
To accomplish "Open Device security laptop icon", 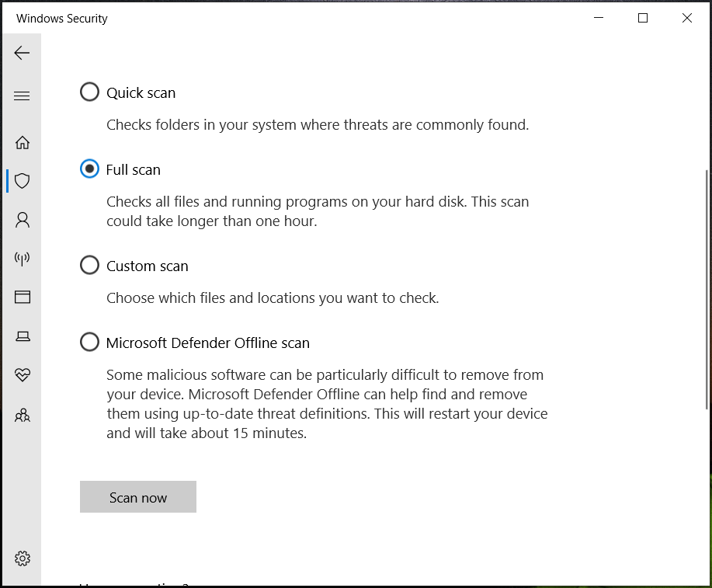I will tap(23, 336).
